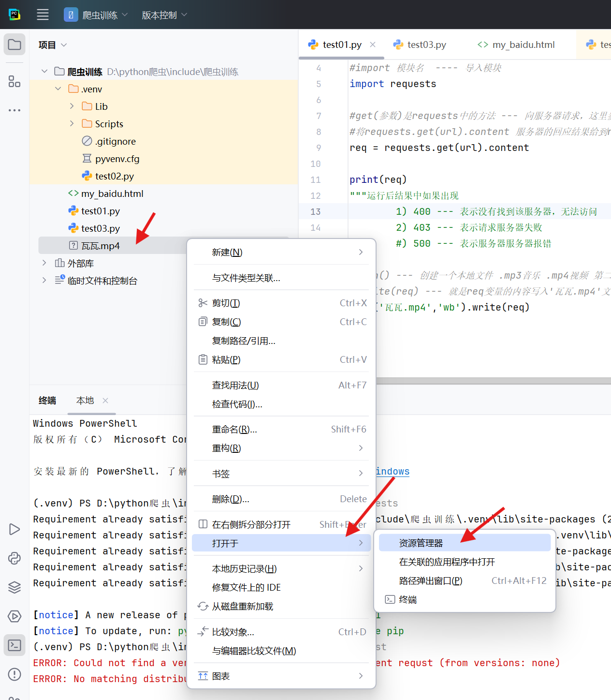
Task: Click the split-right icon beside 在右侧拆分部分打开
Action: coord(203,524)
